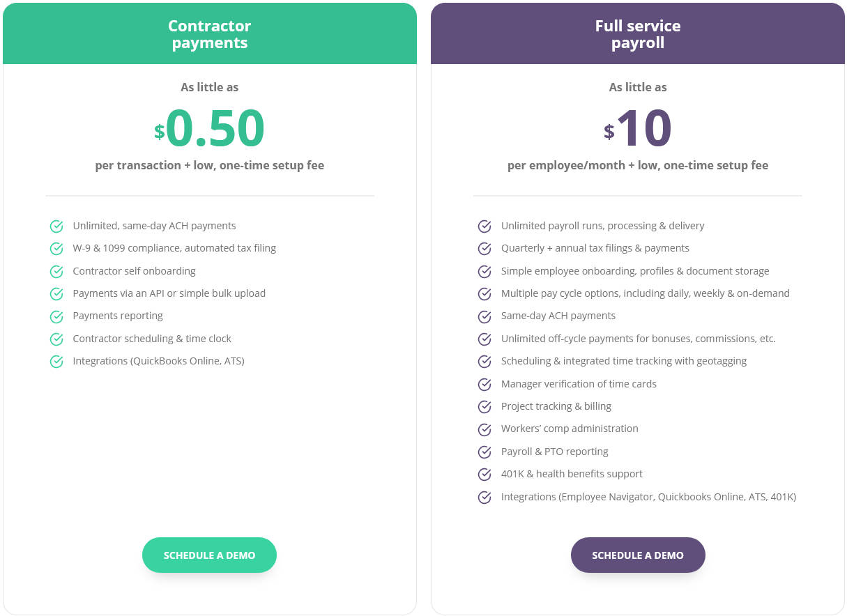Click check icon beside Payments reporting
The width and height of the screenshot is (847, 616).
(56, 316)
